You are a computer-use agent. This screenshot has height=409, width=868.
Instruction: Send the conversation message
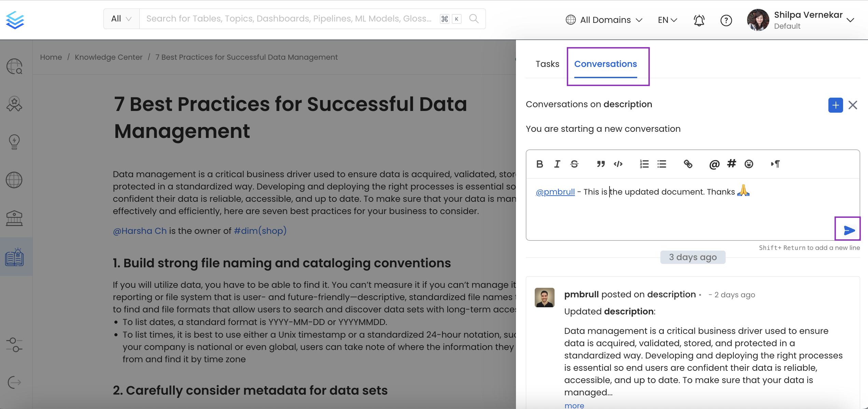pyautogui.click(x=849, y=230)
